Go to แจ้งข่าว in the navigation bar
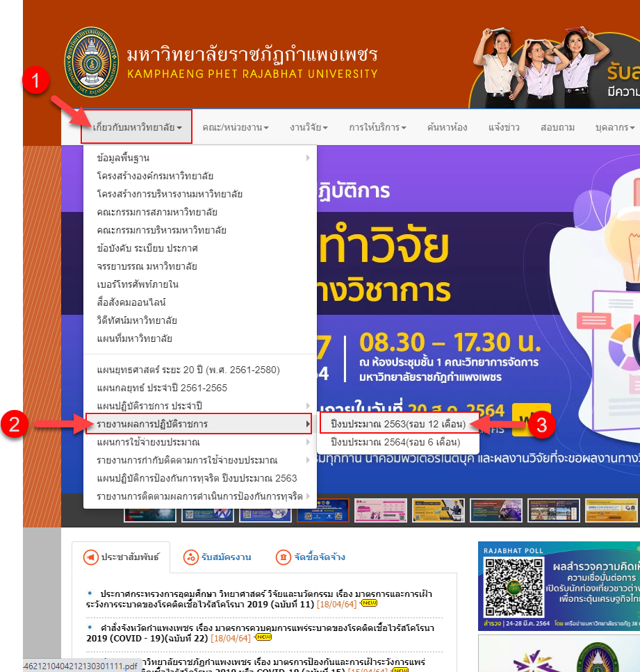The height and width of the screenshot is (672, 640). point(504,127)
